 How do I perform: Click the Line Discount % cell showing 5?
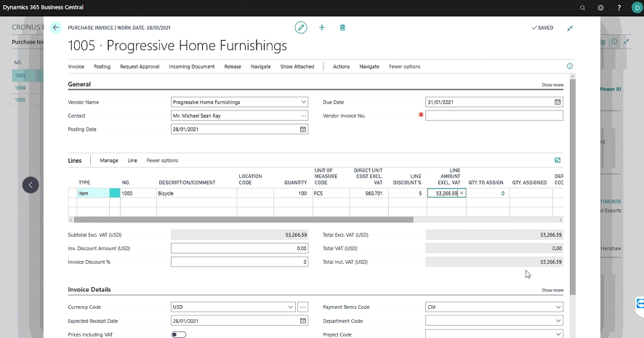(408, 193)
